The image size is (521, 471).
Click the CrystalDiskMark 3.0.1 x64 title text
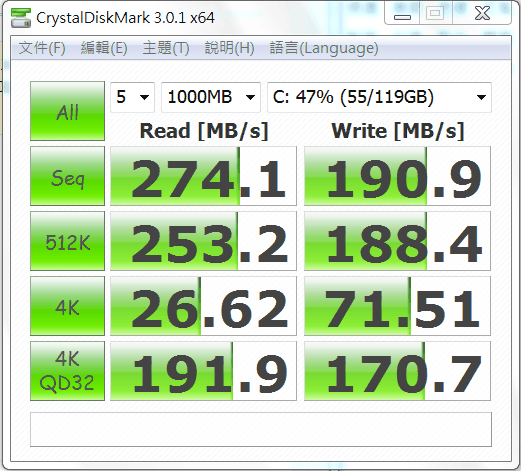pyautogui.click(x=125, y=18)
